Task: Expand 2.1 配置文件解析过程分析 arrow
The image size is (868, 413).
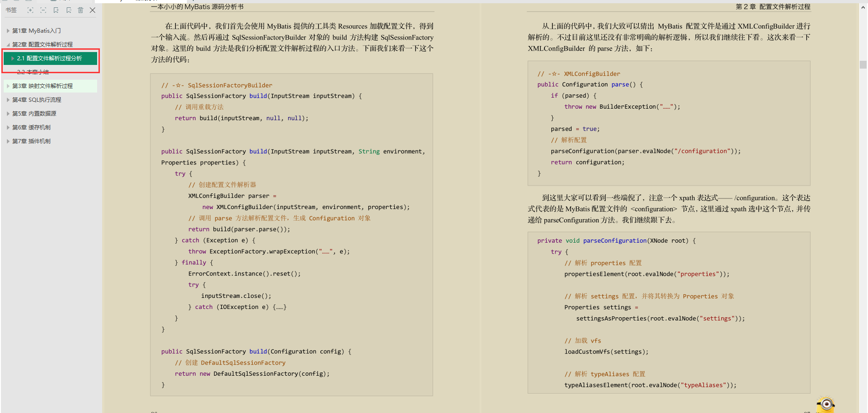Action: pos(13,58)
